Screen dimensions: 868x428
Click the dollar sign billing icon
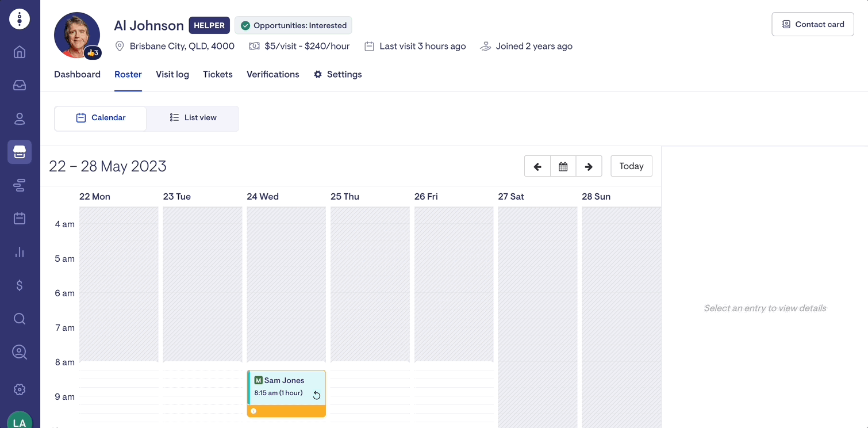pos(20,285)
